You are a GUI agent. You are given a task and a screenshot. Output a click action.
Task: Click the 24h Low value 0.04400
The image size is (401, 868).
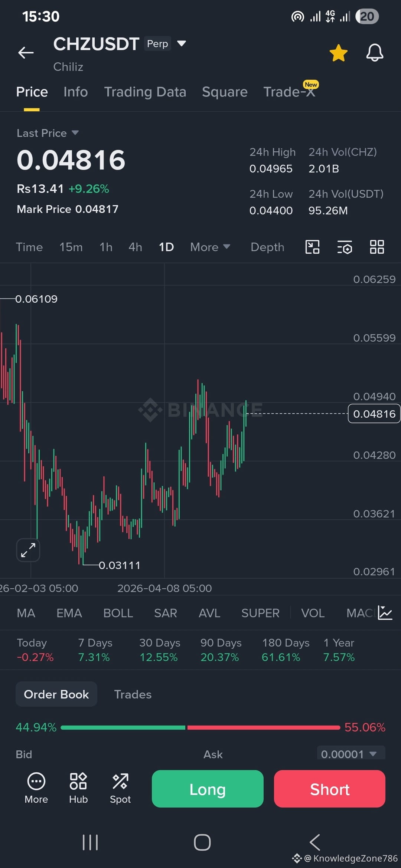coord(271,211)
